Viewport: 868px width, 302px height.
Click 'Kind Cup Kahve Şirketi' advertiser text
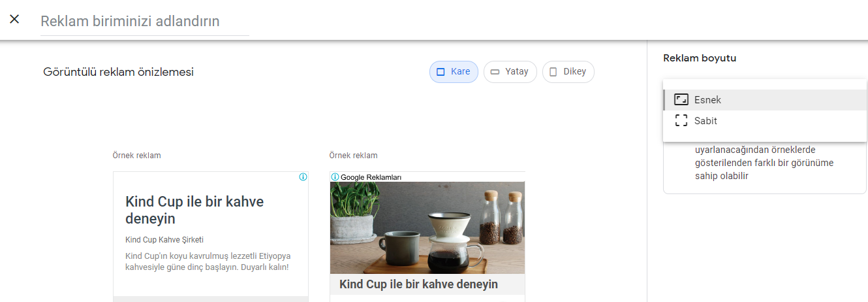pyautogui.click(x=164, y=240)
